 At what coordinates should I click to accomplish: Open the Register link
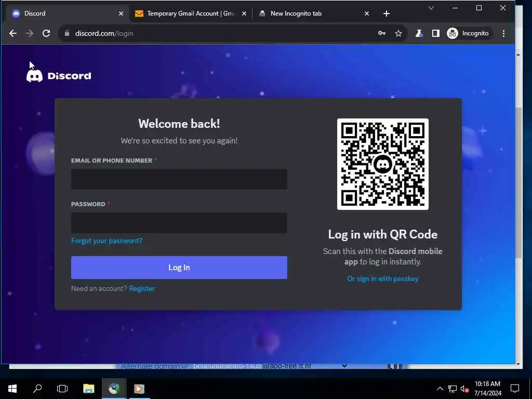coord(142,288)
